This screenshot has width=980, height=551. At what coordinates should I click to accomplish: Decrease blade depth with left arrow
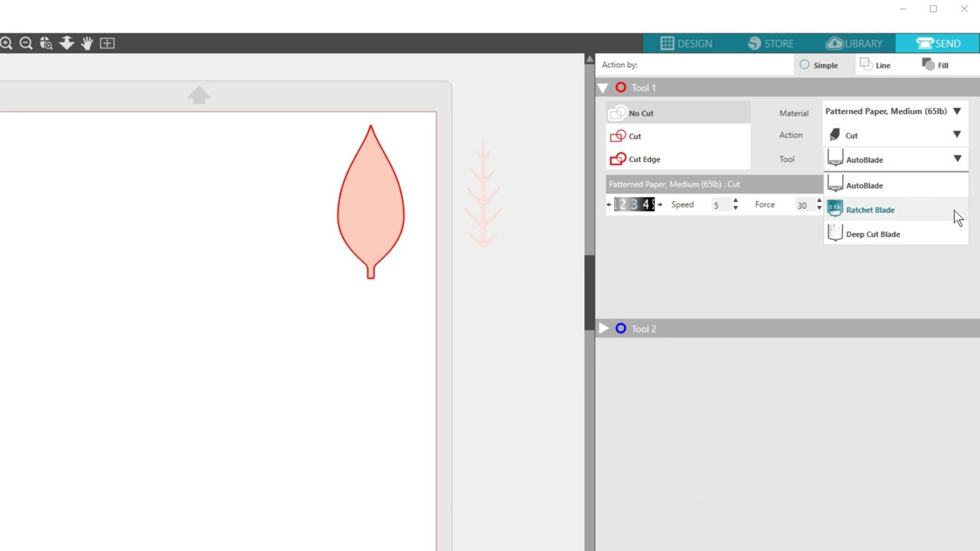[x=609, y=204]
